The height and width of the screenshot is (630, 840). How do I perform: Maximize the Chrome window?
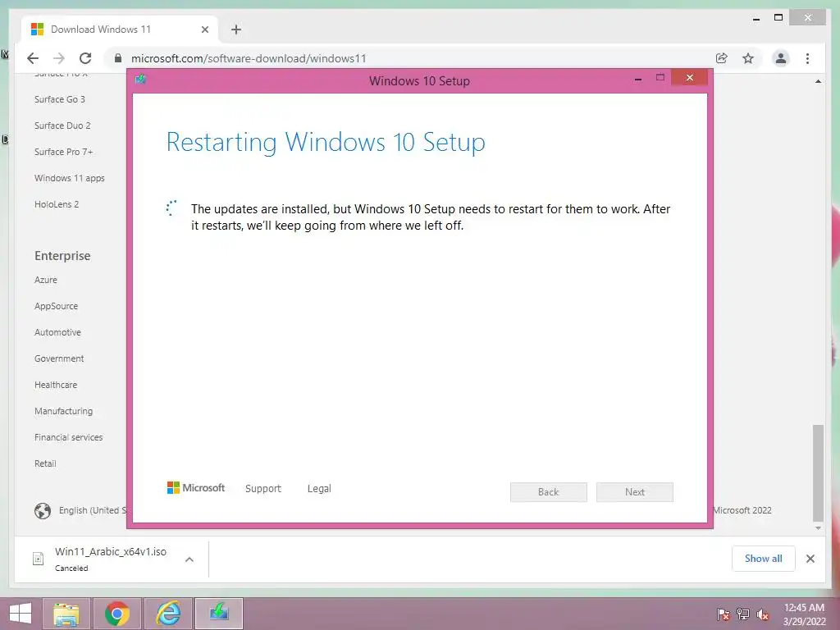tap(778, 18)
